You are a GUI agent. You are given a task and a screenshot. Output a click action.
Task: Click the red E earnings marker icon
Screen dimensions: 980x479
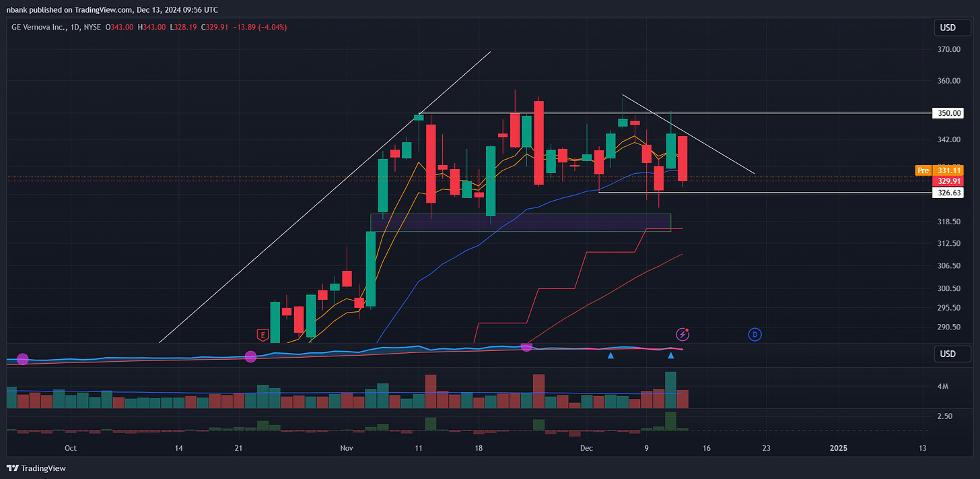(x=262, y=334)
